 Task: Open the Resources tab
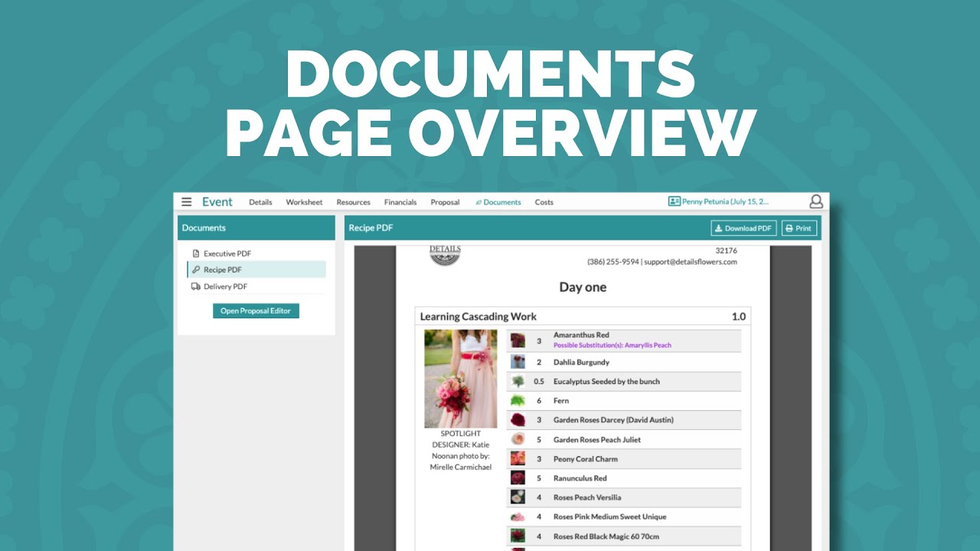coord(353,202)
